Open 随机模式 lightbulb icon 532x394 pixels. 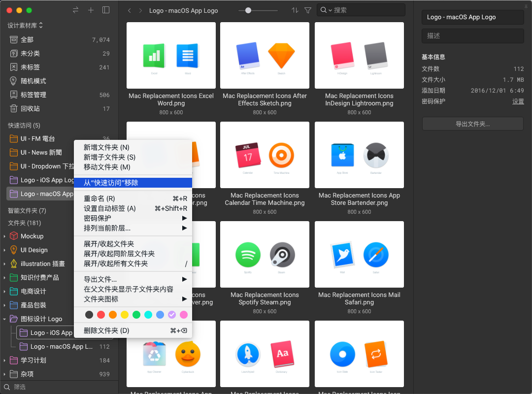click(14, 81)
